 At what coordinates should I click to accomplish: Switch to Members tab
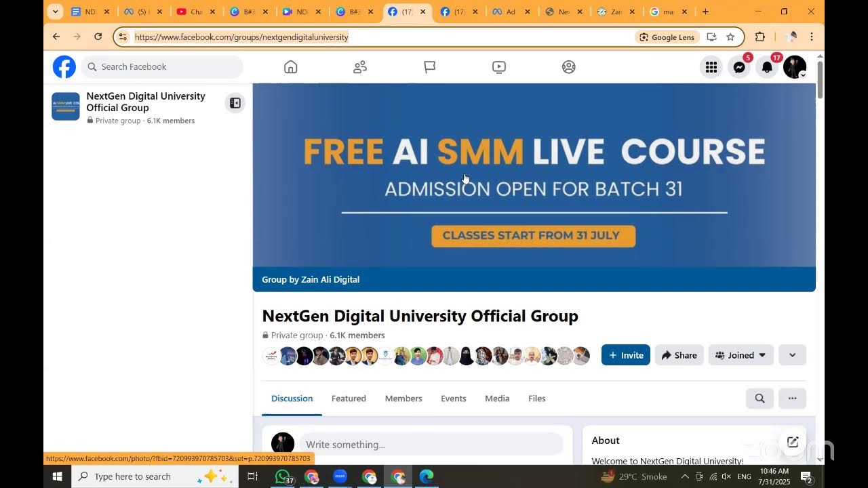point(403,399)
